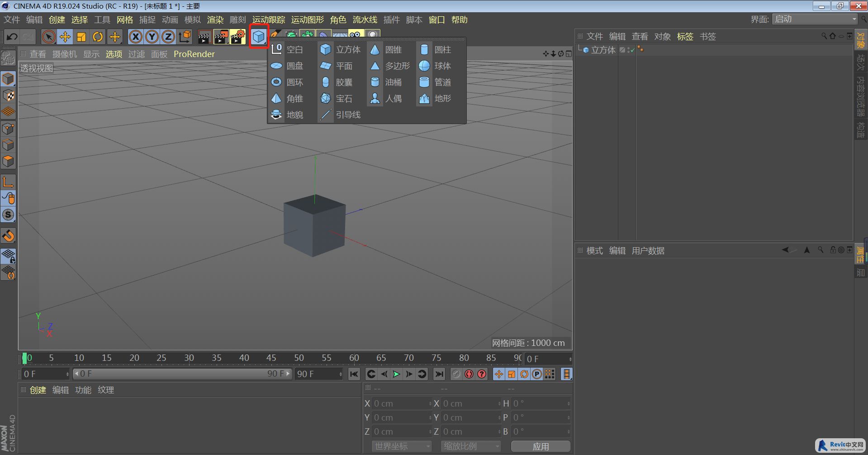Open material manager 创建 menu

[38, 390]
